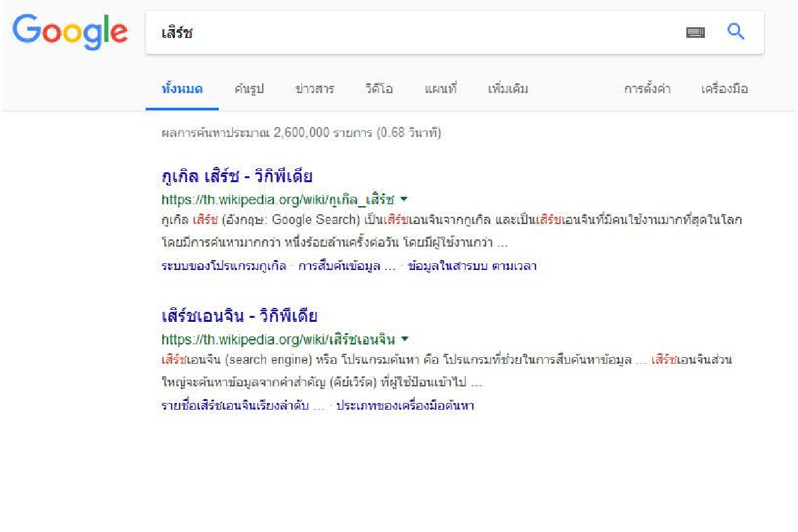Open the กูเกิล เสิร์ช - วิกิพีเดีย result
Image resolution: width=798 pixels, height=532 pixels.
click(237, 177)
